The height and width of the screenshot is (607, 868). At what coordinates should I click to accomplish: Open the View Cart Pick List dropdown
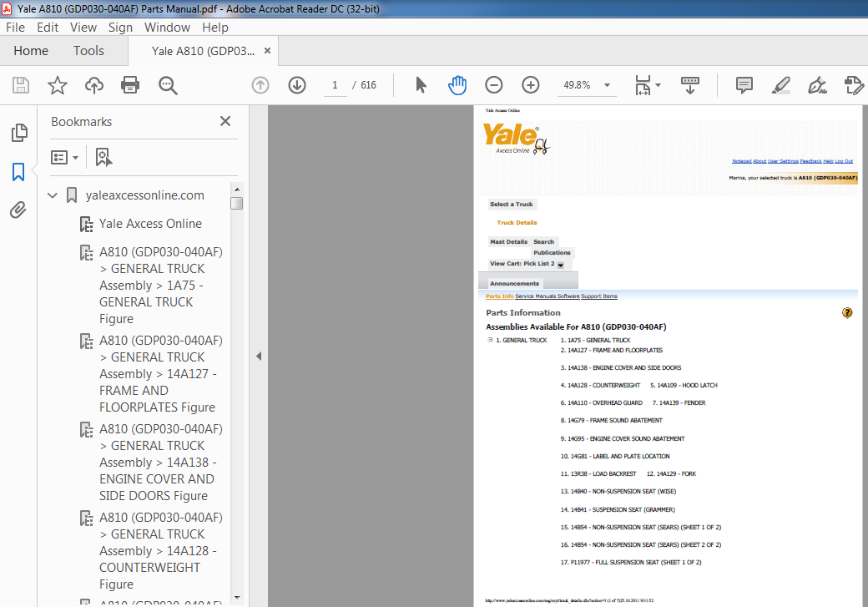point(561,265)
